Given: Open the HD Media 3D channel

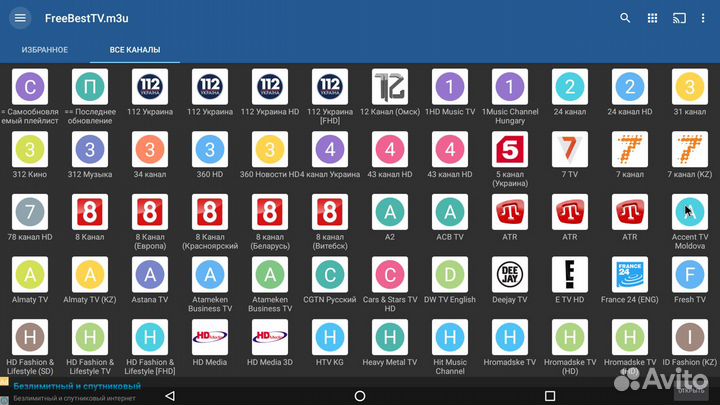Looking at the screenshot, I should pos(270,337).
